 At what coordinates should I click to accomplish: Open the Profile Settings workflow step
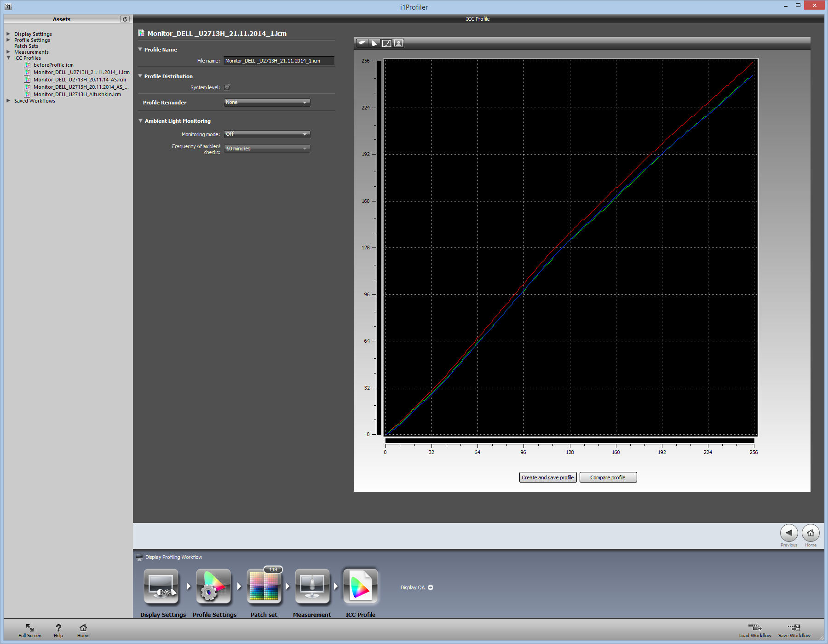(x=213, y=586)
